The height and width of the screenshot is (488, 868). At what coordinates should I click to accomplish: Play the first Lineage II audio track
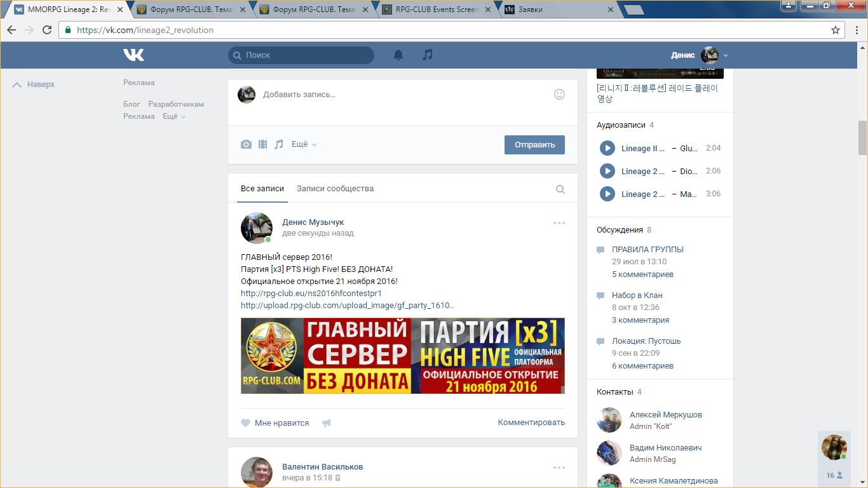point(607,148)
